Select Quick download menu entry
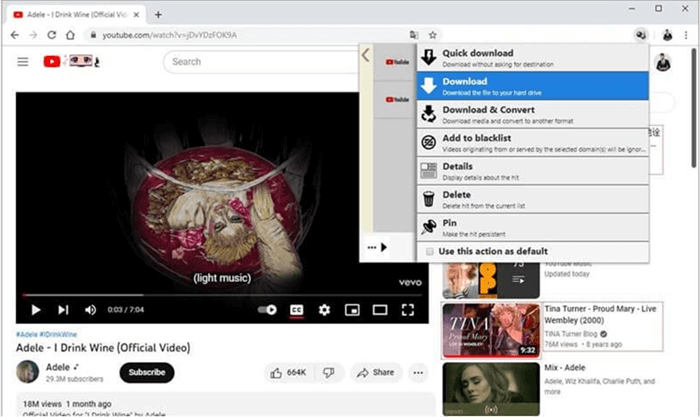The height and width of the screenshot is (417, 700). click(533, 58)
